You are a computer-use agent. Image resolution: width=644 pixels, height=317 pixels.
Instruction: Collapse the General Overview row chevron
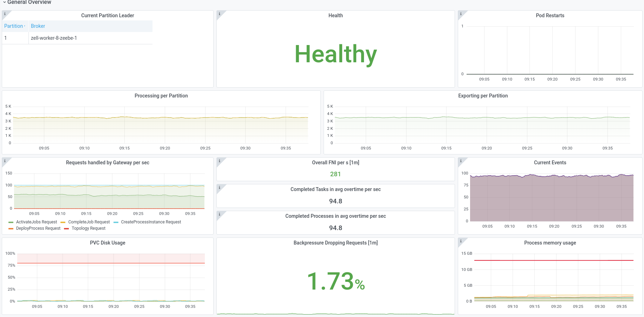coord(4,2)
